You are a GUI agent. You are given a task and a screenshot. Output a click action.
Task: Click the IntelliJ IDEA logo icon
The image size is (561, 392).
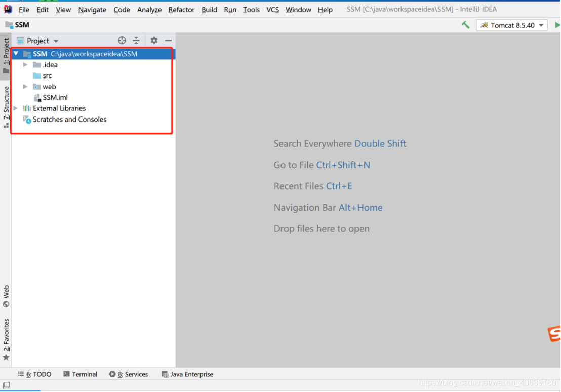(x=8, y=9)
